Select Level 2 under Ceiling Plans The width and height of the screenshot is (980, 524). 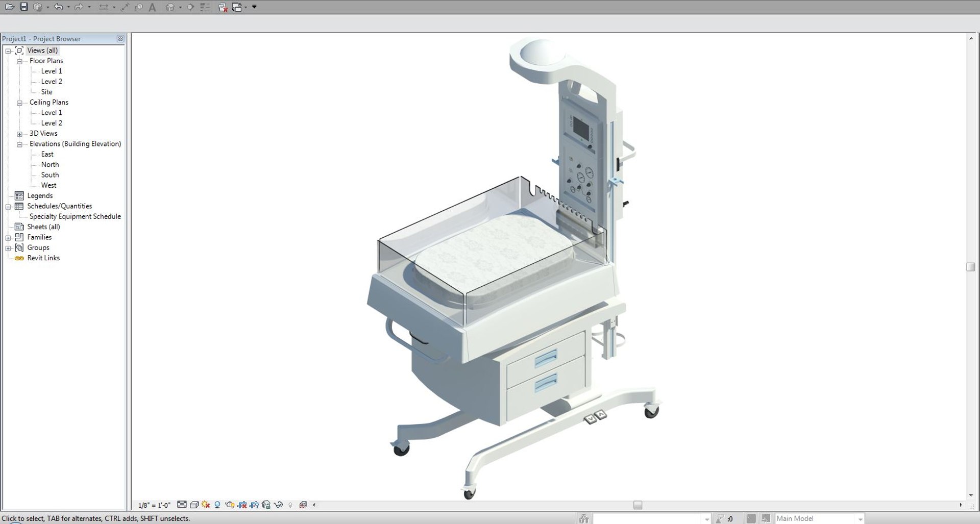52,123
